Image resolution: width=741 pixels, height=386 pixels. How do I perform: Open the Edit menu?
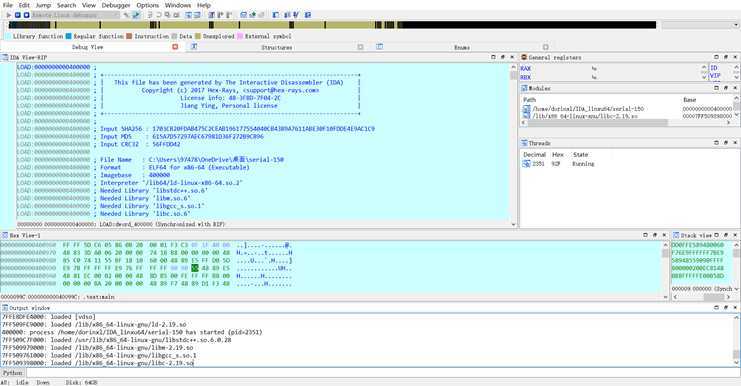click(24, 5)
